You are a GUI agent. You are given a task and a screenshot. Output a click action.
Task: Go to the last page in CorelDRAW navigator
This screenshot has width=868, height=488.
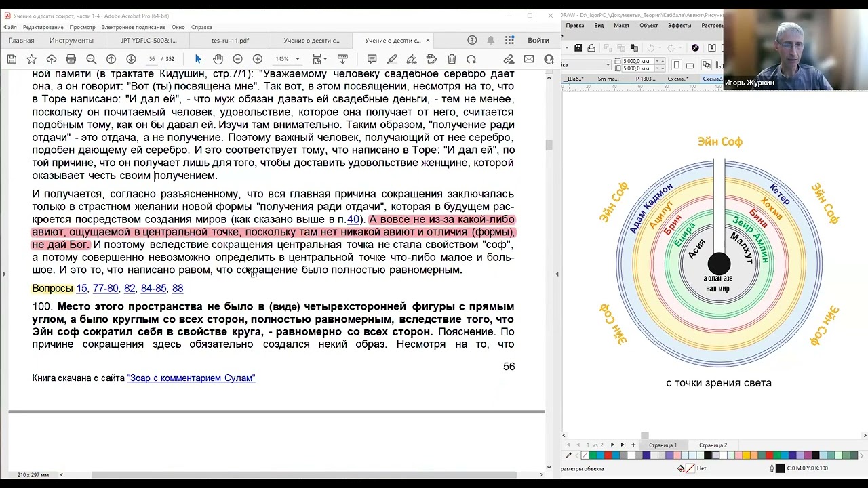(x=623, y=445)
